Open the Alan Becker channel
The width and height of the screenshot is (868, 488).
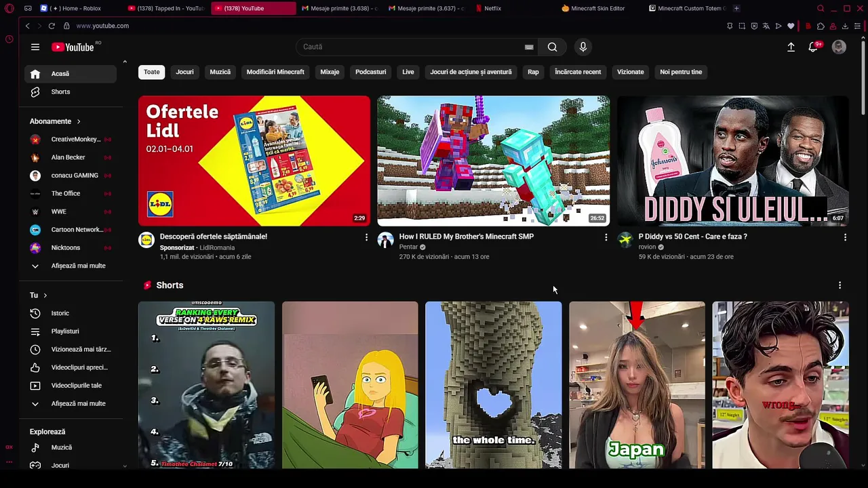71,157
